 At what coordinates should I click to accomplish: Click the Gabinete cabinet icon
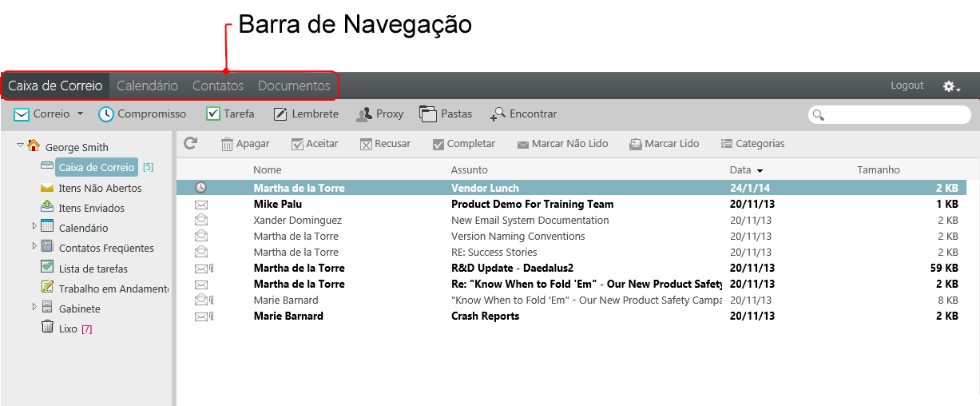[47, 307]
